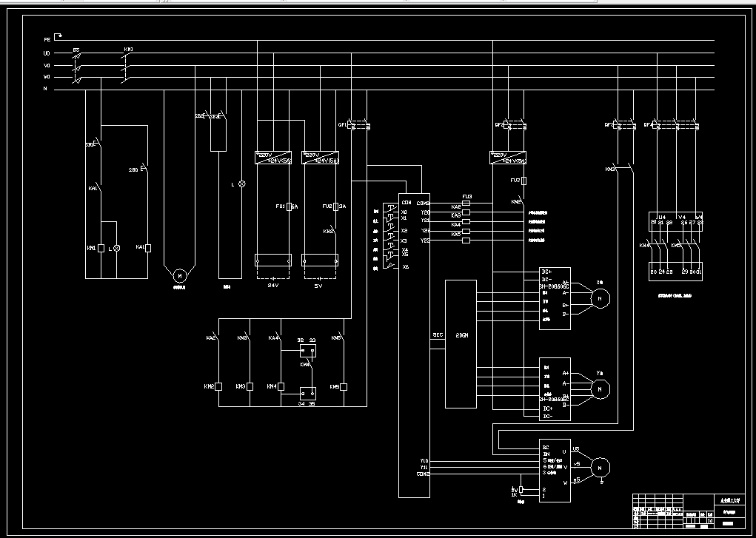Select the W0 phase label

coord(47,77)
